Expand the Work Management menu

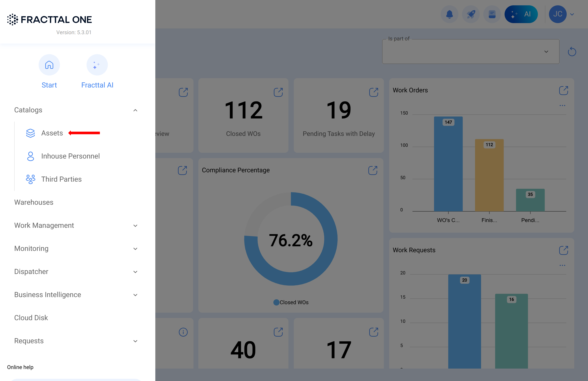click(135, 226)
